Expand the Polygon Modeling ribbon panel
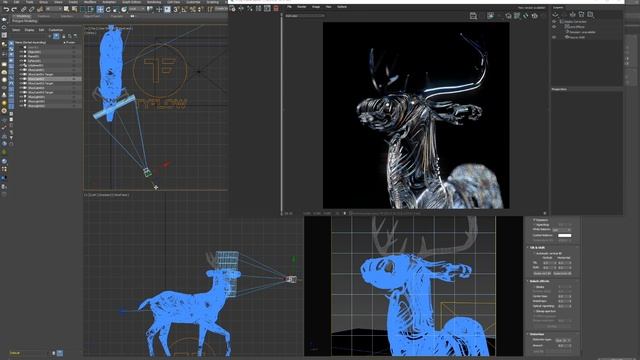The image size is (640, 360). coord(24,21)
